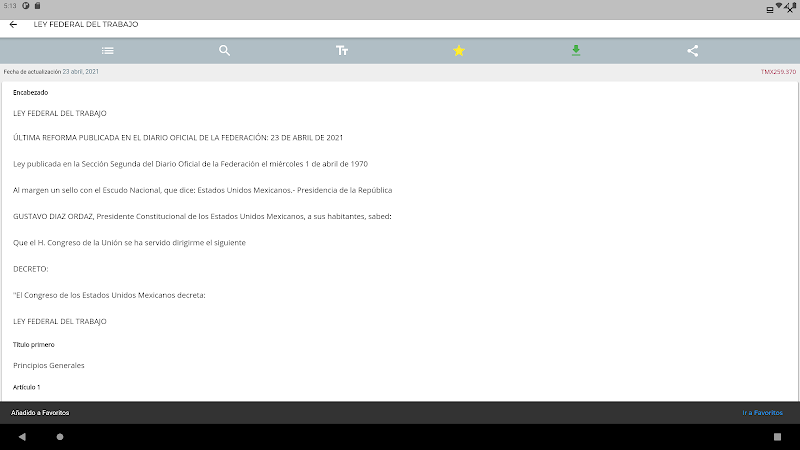Download the document with the green arrow

pyautogui.click(x=576, y=51)
